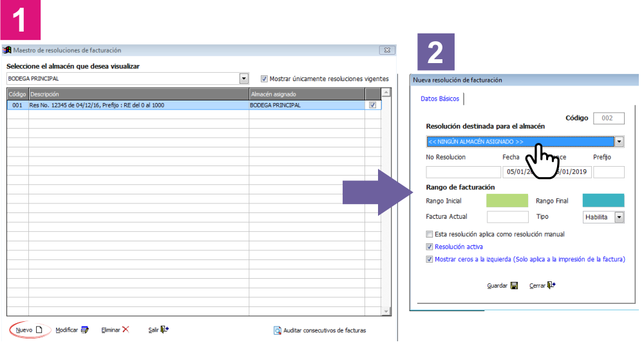Click the Nuevo new document icon
Viewport: 644px width, 356px height.
39,330
